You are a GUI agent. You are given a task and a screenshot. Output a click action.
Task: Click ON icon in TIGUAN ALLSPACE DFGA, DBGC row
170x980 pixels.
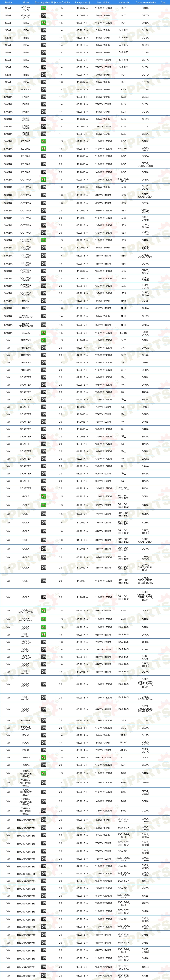(x=44, y=792)
